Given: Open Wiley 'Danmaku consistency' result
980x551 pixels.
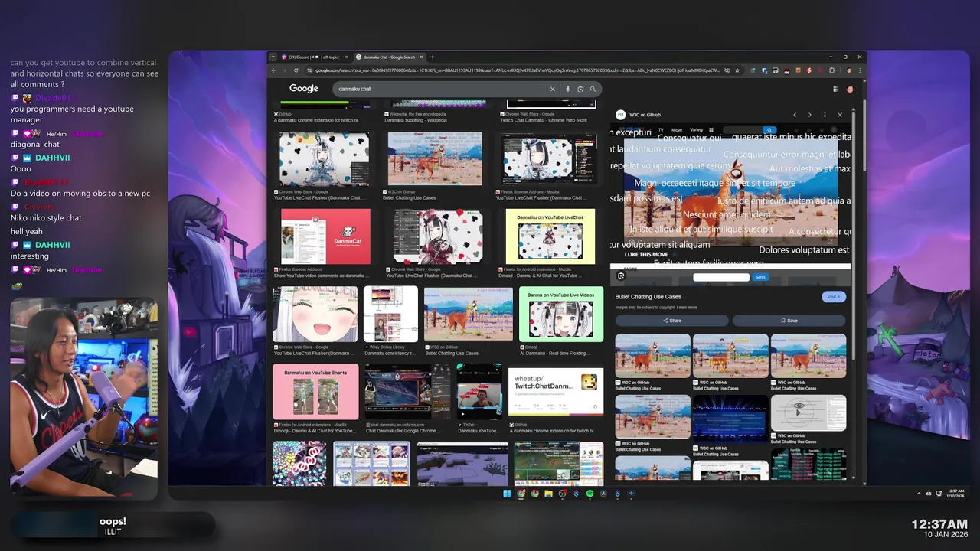Looking at the screenshot, I should (x=390, y=354).
